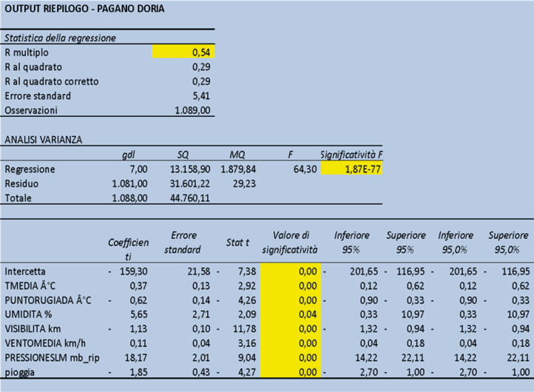Select the 'VENTOMEDIA km/h' row label

pos(45,343)
